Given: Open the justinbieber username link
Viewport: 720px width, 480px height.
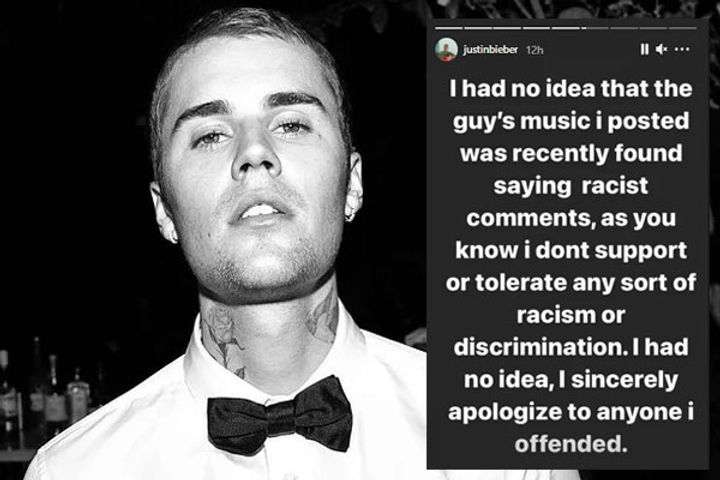Looking at the screenshot, I should click(x=492, y=49).
